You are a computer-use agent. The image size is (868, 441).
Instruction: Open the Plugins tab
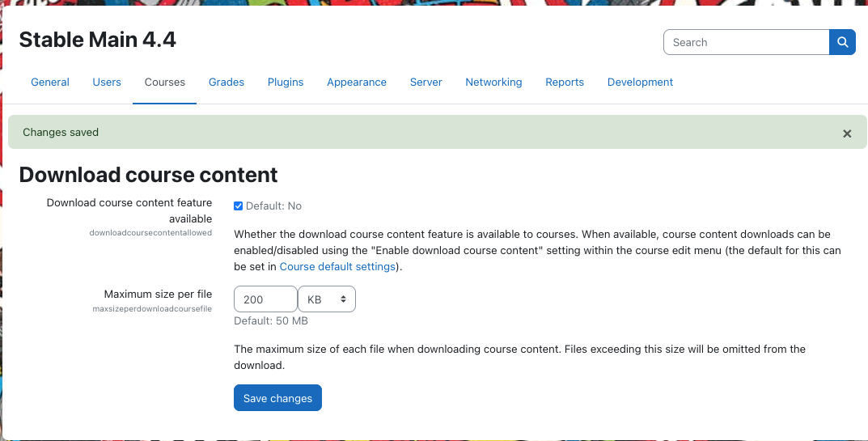pyautogui.click(x=286, y=82)
